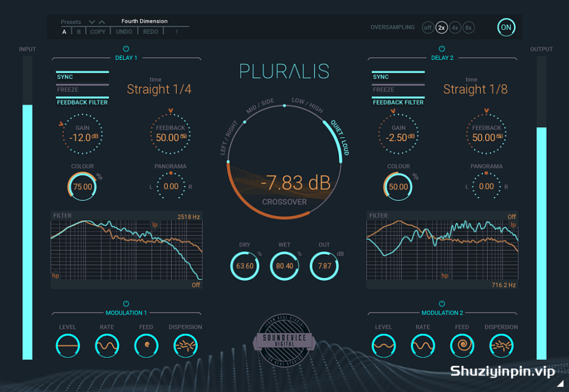Image resolution: width=569 pixels, height=392 pixels.
Task: Click Delay 1 FEEDBACK dial 50.00
Action: pyautogui.click(x=171, y=134)
